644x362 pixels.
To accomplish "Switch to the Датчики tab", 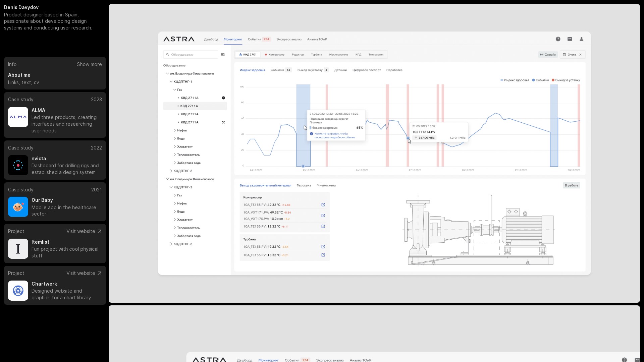I will click(x=340, y=70).
